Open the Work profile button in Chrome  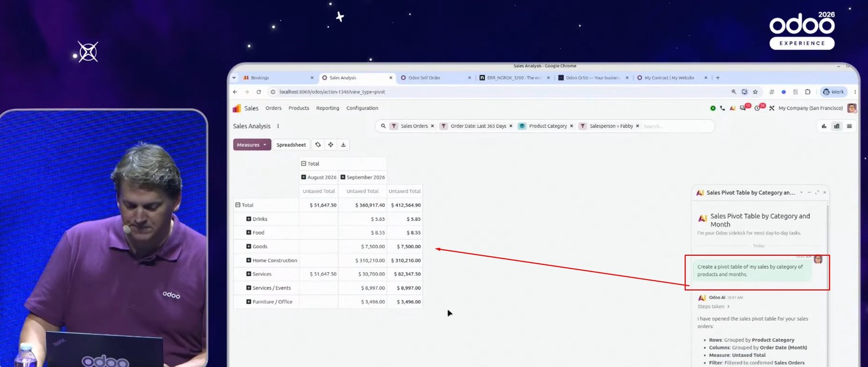[833, 92]
